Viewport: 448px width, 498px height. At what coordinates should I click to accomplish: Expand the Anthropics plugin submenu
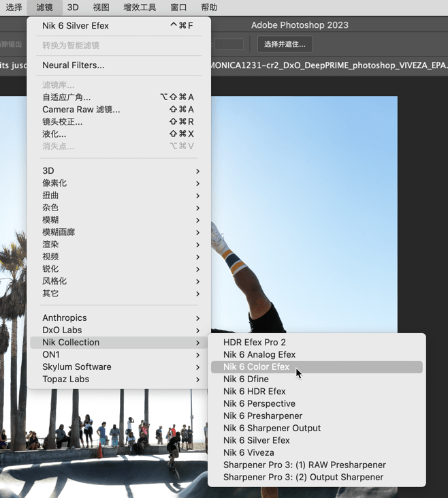click(118, 318)
